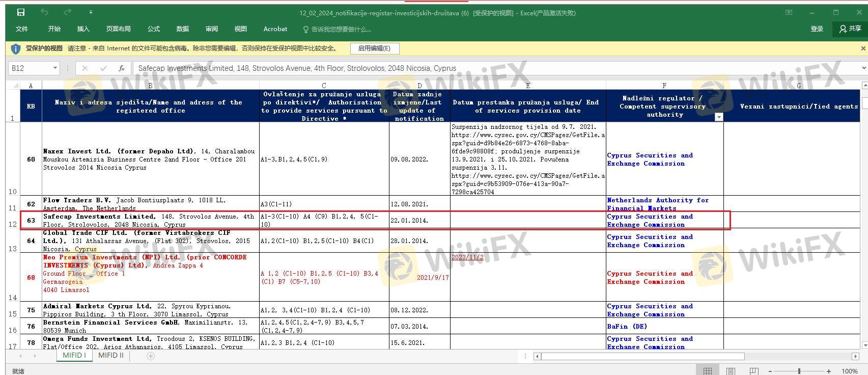868x375 pixels.
Task: Click 登录 to sign in
Action: [817, 29]
